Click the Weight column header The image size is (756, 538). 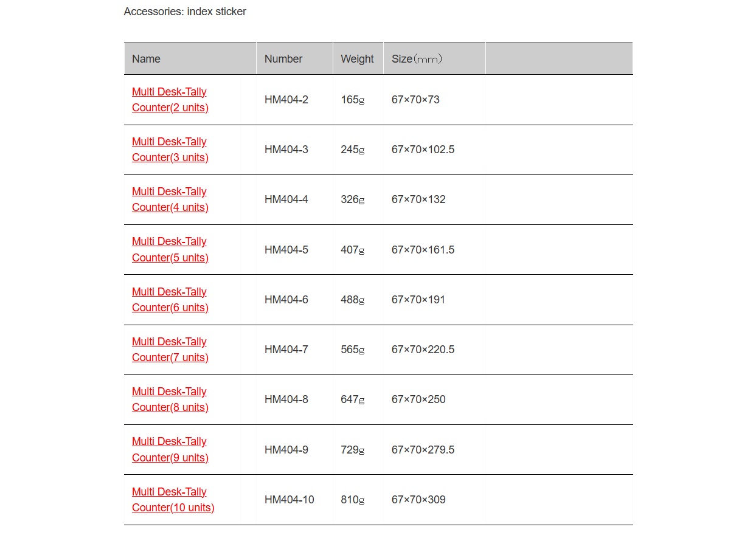click(358, 59)
